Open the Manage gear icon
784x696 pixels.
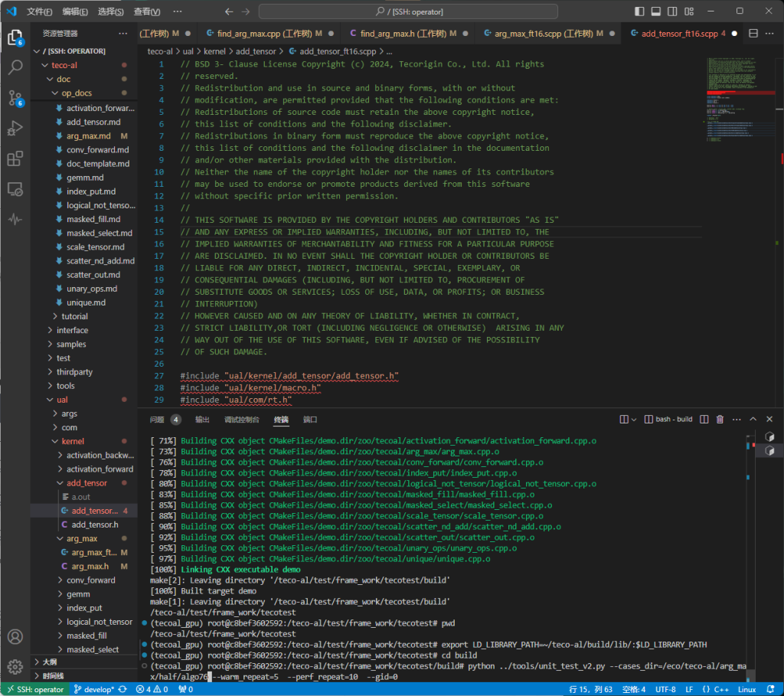point(15,666)
